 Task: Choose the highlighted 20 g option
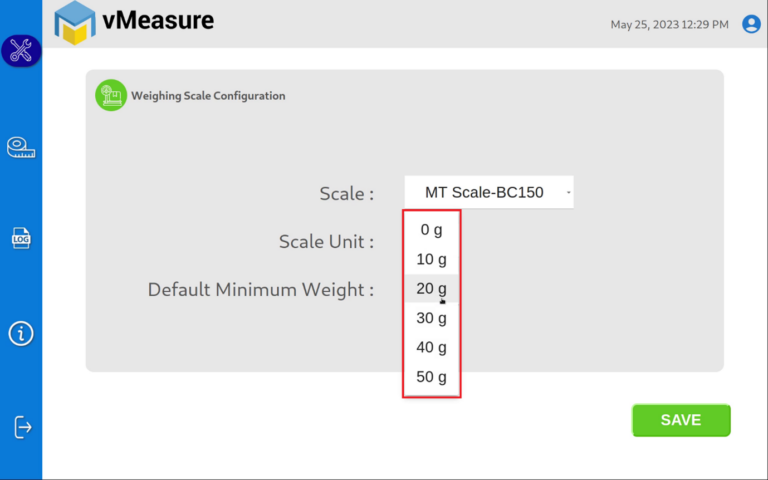coord(431,288)
